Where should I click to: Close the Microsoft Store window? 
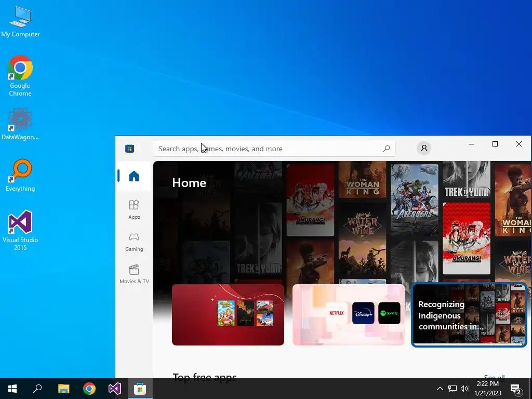tap(519, 144)
